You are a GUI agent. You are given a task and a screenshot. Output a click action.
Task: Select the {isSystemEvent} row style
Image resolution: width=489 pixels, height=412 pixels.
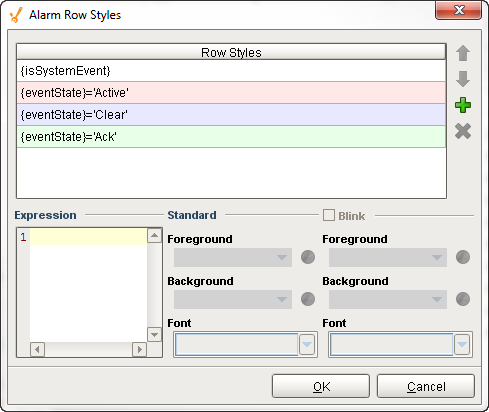(231, 71)
